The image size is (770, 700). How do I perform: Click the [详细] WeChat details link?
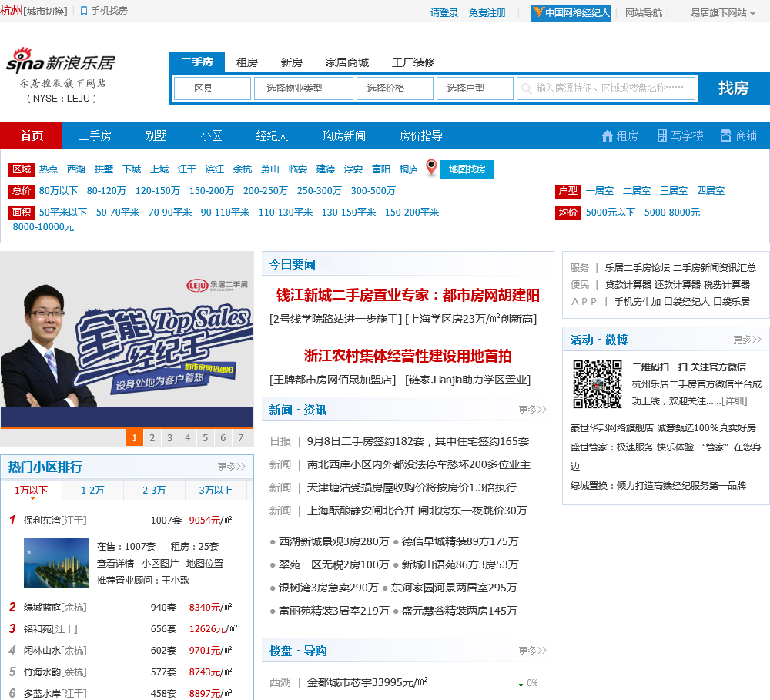pos(734,401)
